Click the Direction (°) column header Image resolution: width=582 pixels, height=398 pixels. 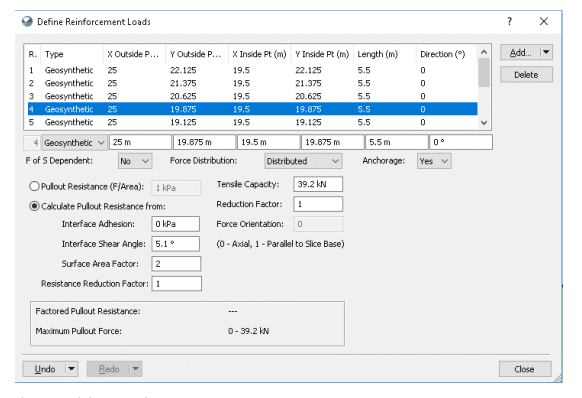point(447,54)
